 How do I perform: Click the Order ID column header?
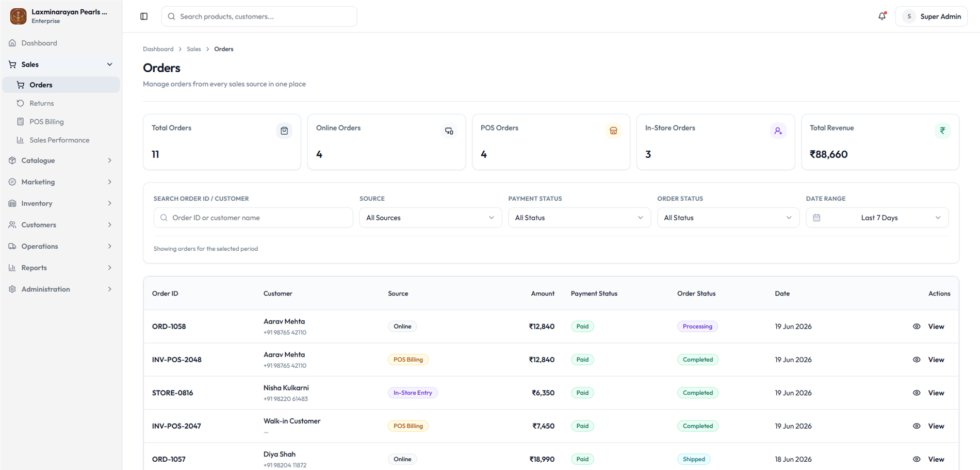165,294
